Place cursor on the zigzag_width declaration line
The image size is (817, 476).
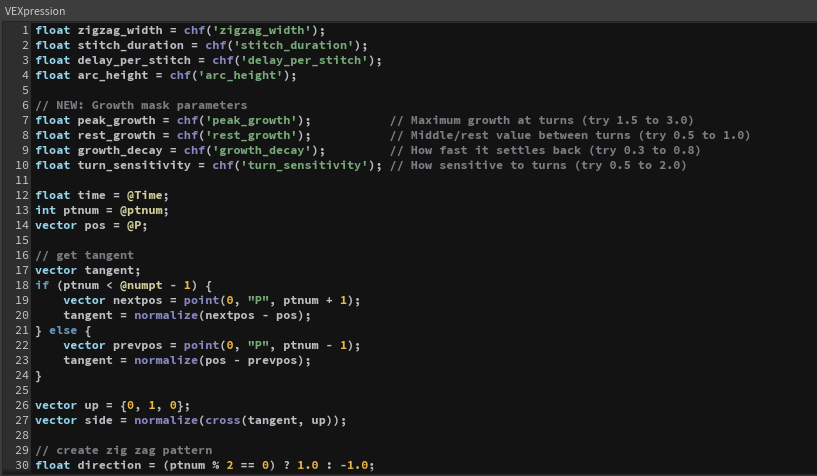pyautogui.click(x=180, y=30)
